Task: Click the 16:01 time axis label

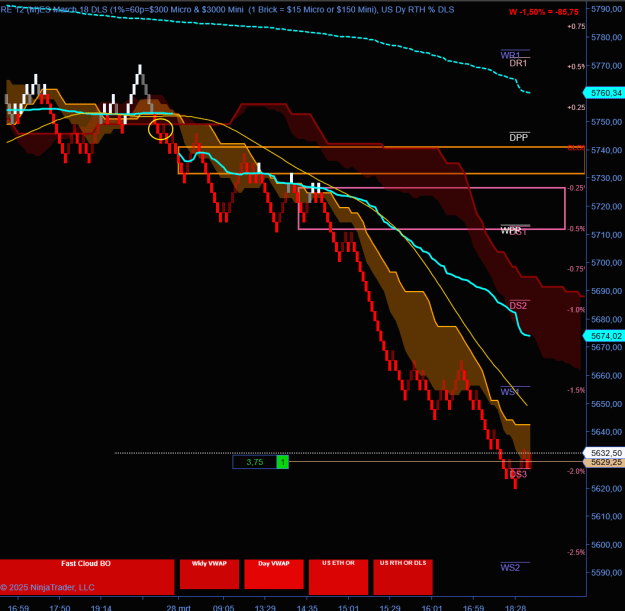Action: [432, 607]
